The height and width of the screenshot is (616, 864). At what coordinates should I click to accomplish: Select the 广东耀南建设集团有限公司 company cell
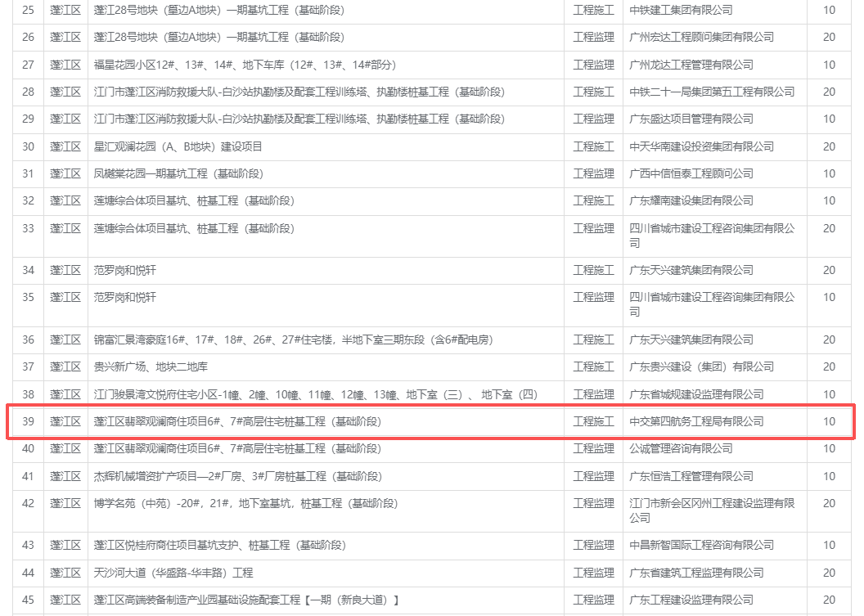[x=691, y=200]
